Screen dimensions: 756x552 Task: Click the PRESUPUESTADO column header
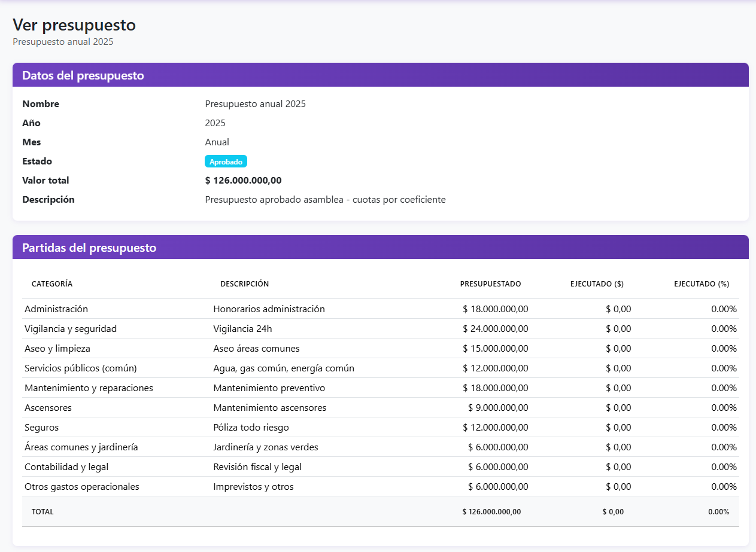pyautogui.click(x=490, y=284)
